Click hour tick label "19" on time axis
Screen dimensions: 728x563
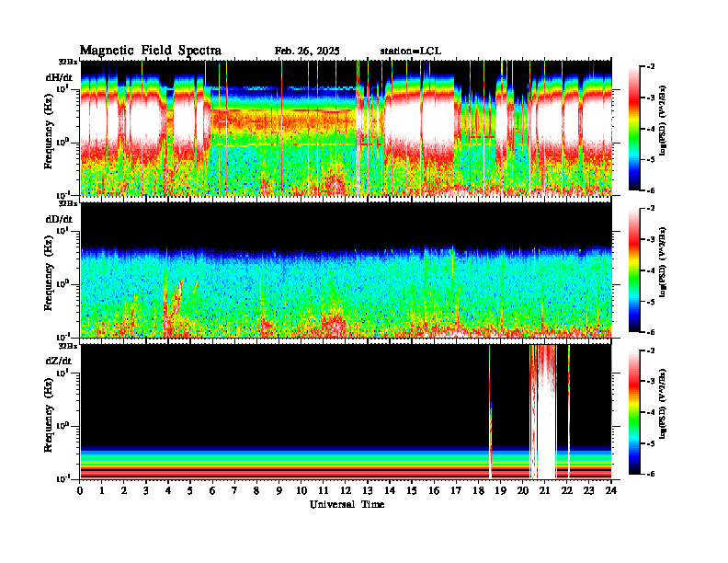(500, 490)
